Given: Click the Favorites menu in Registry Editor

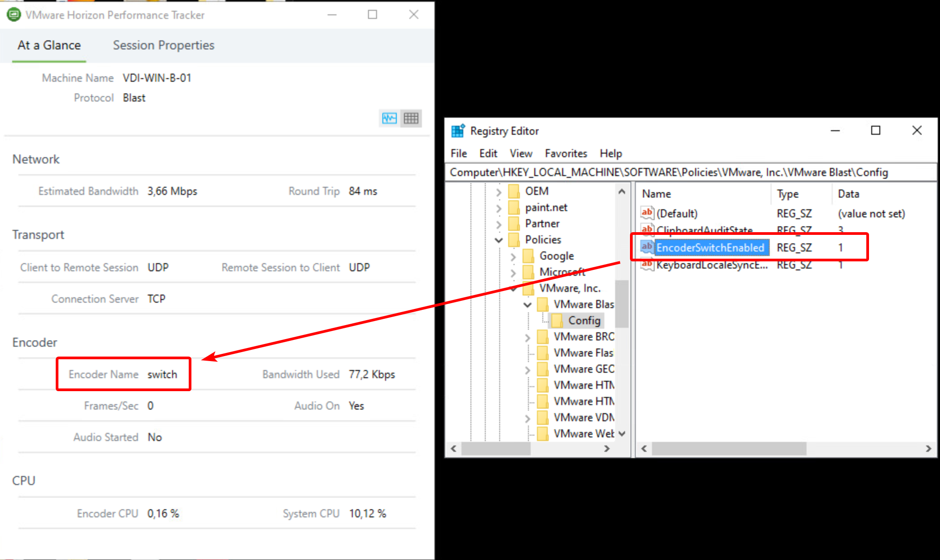Looking at the screenshot, I should (x=563, y=153).
